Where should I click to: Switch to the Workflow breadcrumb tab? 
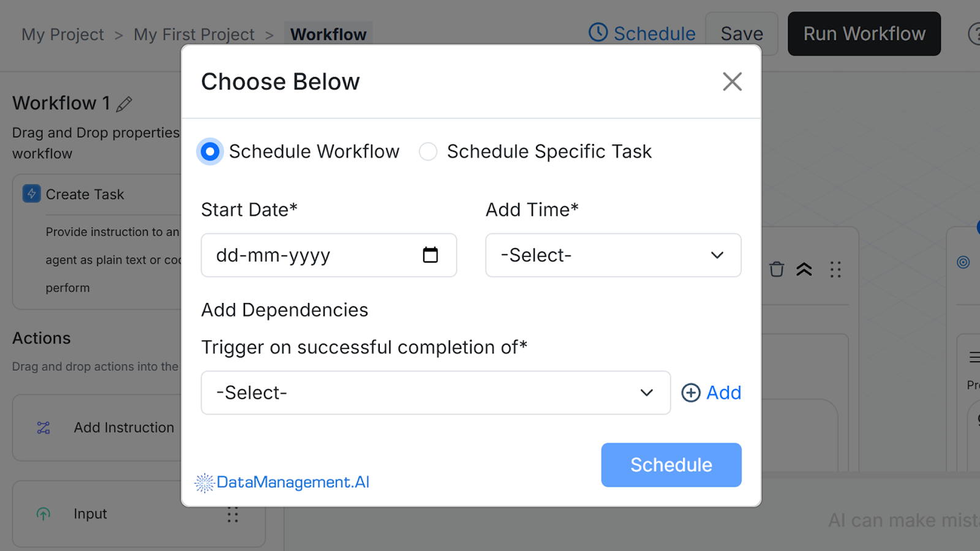328,34
